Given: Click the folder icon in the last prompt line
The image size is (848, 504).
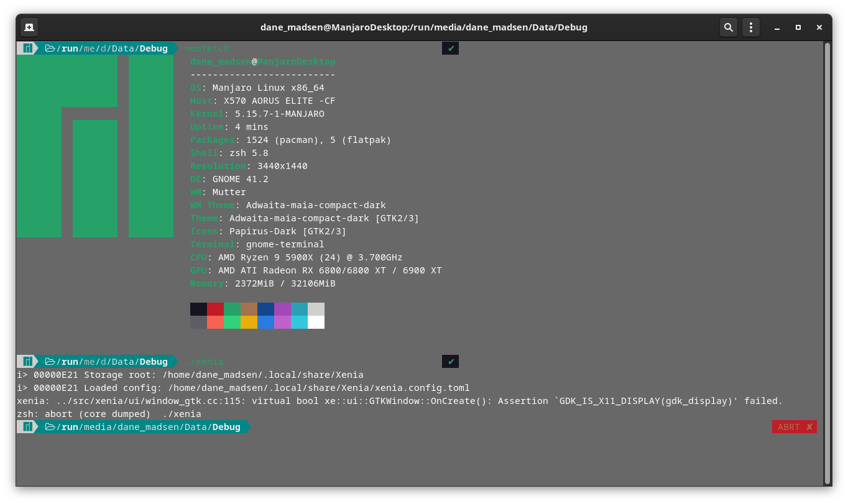Looking at the screenshot, I should 51,426.
